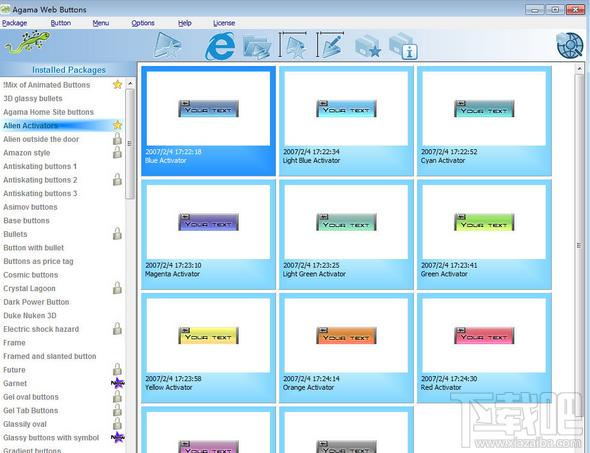Viewport: 590px width, 453px height.
Task: Click the package info icon
Action: (404, 46)
